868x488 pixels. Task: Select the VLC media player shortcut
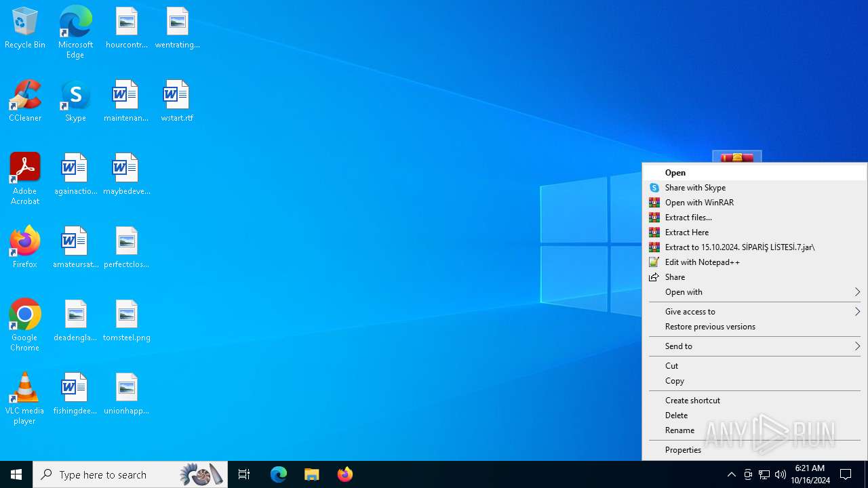point(25,398)
